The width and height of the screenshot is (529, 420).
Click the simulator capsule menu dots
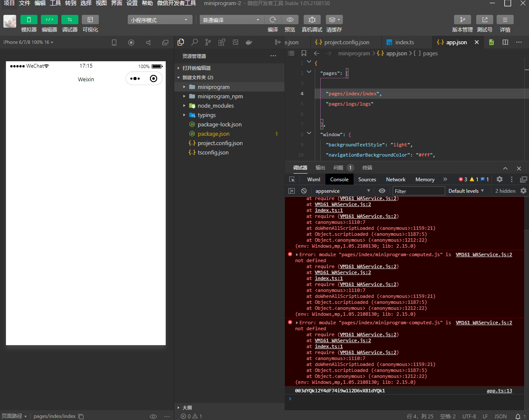(135, 79)
